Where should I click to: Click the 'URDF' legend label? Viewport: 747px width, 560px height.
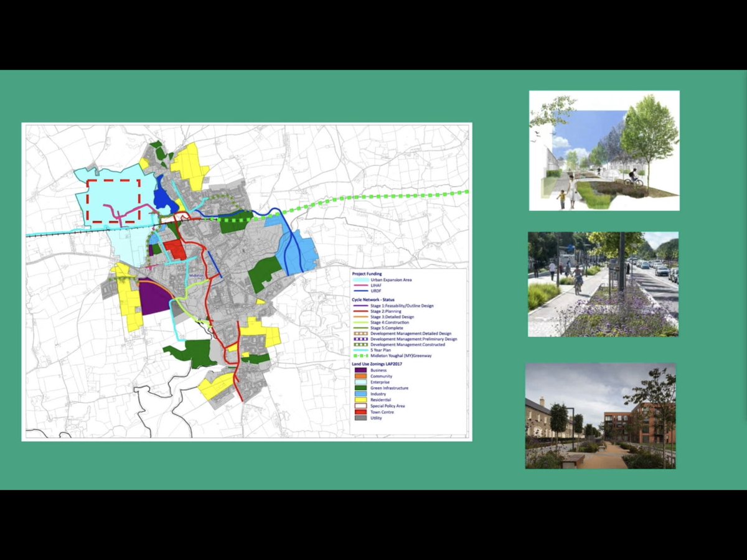point(376,291)
